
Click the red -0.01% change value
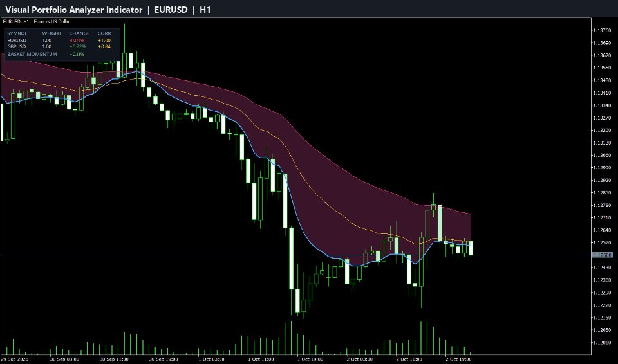point(77,40)
